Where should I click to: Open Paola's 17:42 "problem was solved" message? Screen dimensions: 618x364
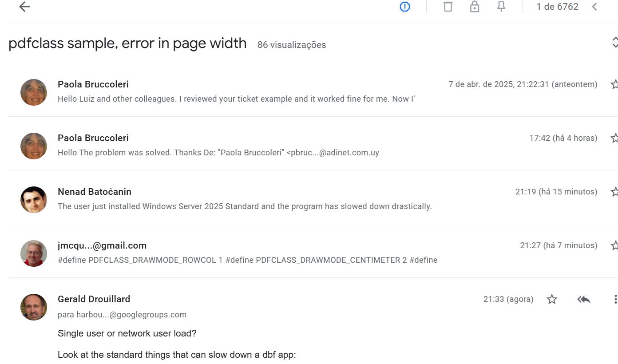tap(218, 153)
